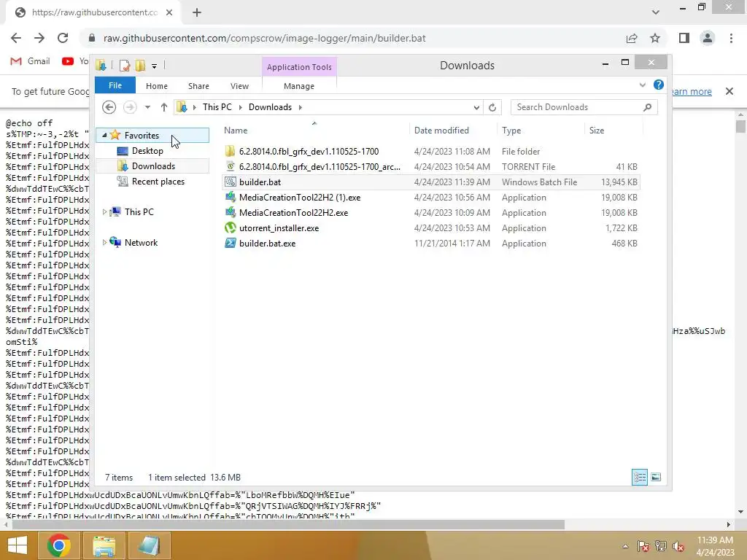This screenshot has height=560, width=747.
Task: Sort files by the Name column
Action: (x=236, y=131)
